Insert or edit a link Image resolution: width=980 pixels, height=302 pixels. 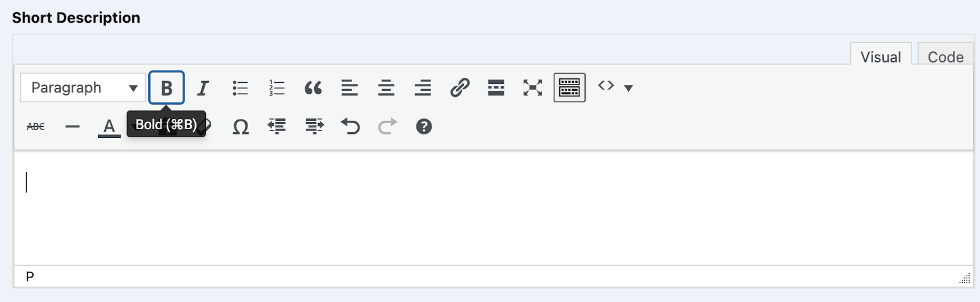point(459,88)
